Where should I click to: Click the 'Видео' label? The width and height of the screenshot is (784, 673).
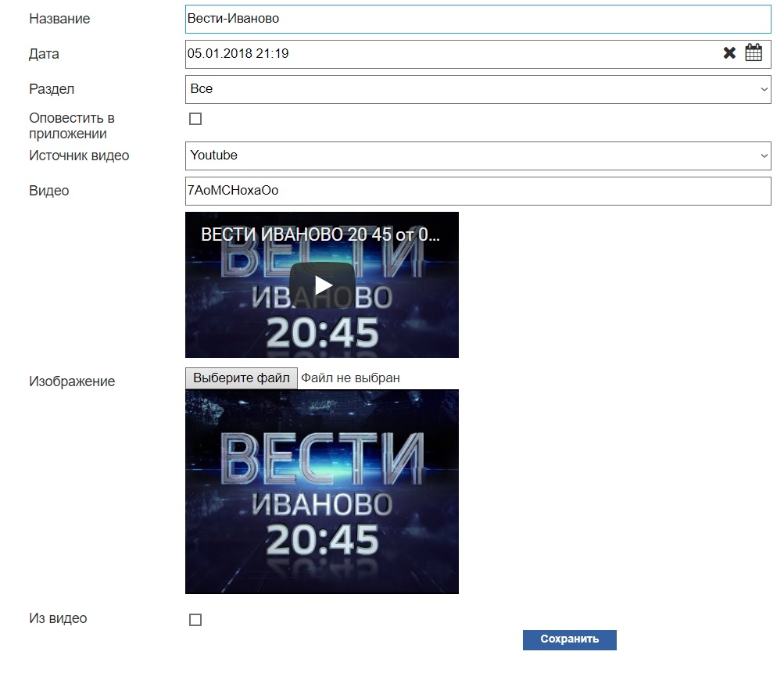click(49, 191)
